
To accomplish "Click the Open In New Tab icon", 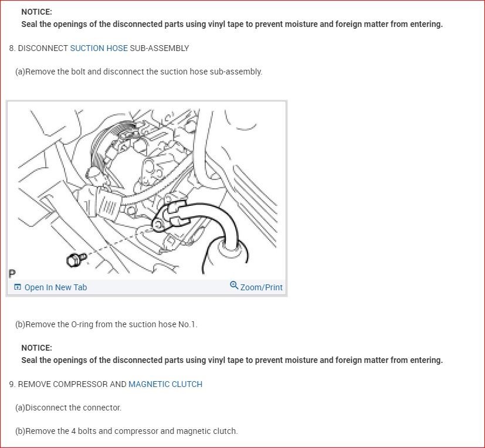I will click(x=18, y=287).
